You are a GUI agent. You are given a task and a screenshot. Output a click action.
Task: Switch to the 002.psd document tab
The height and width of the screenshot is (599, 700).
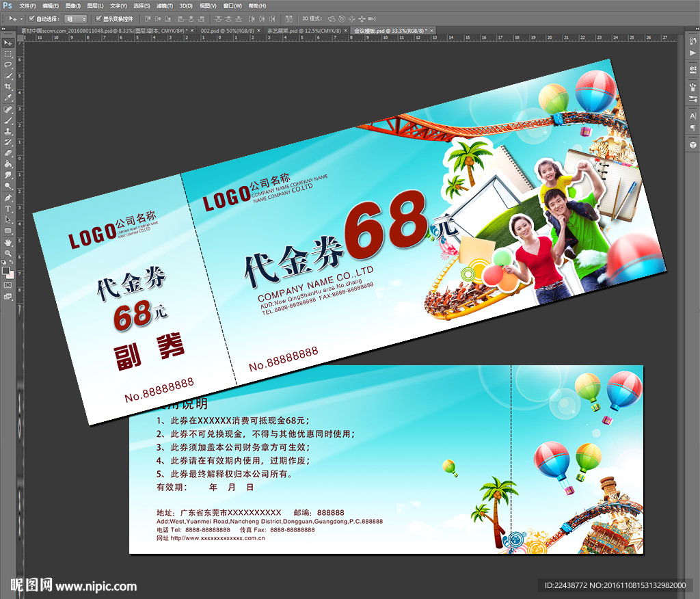227,31
